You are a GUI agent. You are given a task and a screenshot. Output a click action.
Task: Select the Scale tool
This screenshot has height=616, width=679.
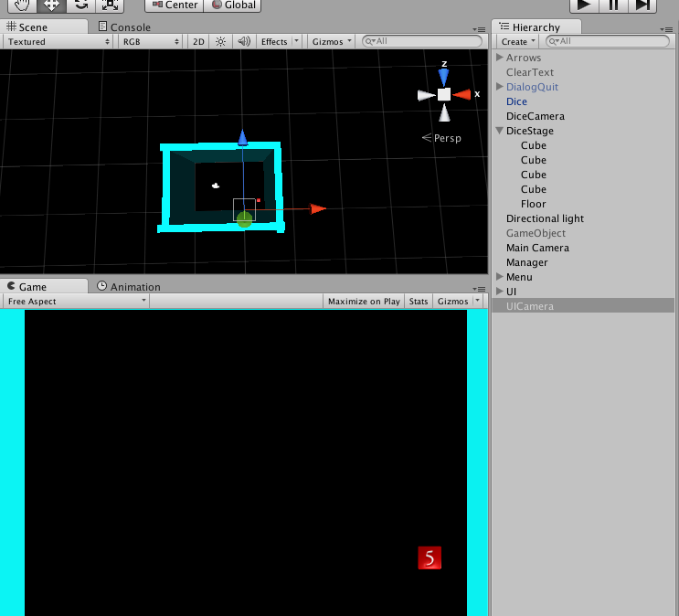coord(110,5)
